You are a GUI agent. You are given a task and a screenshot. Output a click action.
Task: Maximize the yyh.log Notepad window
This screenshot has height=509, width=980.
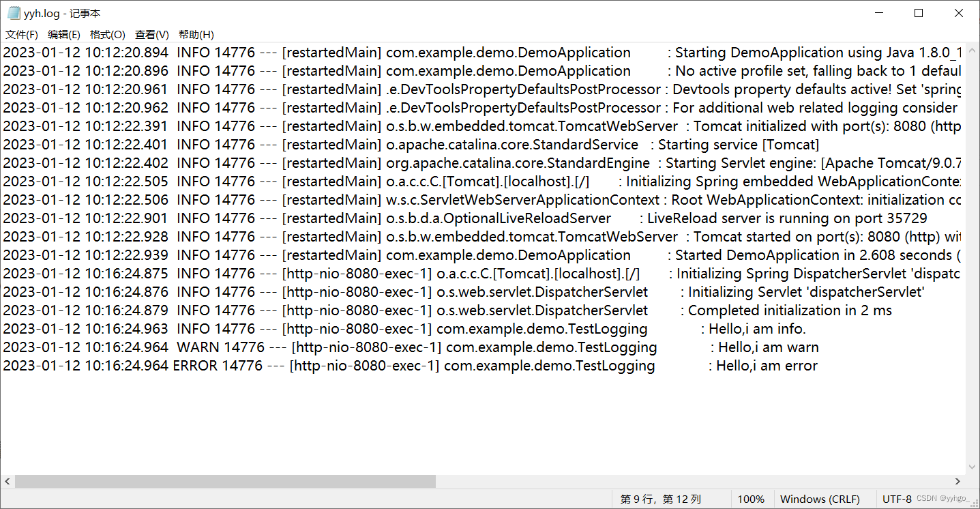[x=919, y=13]
